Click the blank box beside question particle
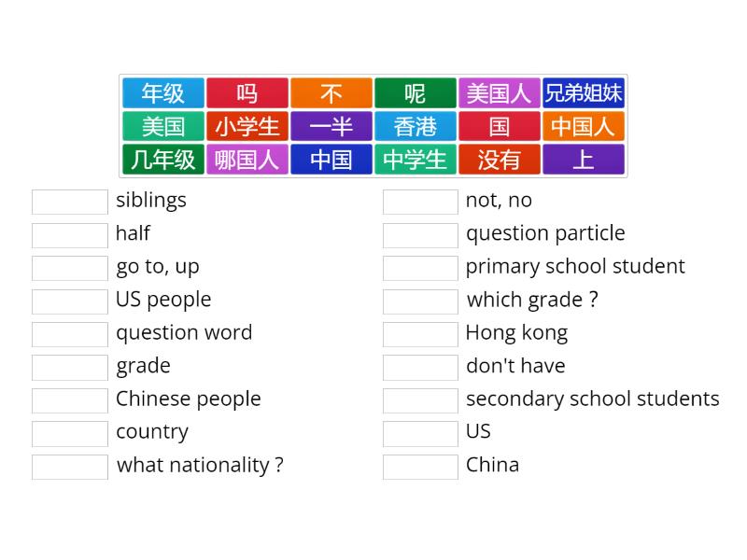 420,234
